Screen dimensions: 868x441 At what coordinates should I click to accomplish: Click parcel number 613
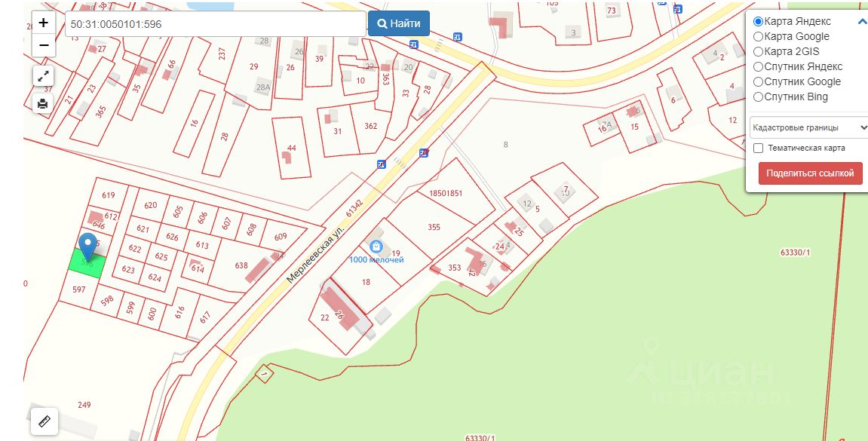203,246
